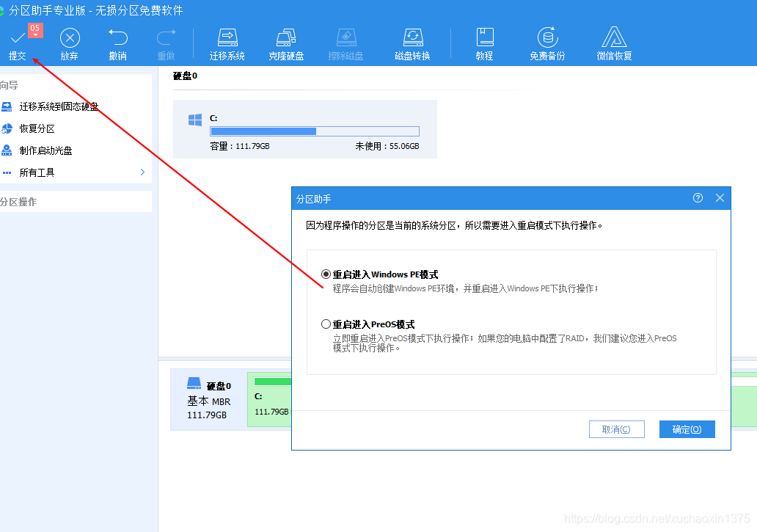Click 容量：111.79GB text
This screenshot has height=532, width=757.
pos(240,146)
